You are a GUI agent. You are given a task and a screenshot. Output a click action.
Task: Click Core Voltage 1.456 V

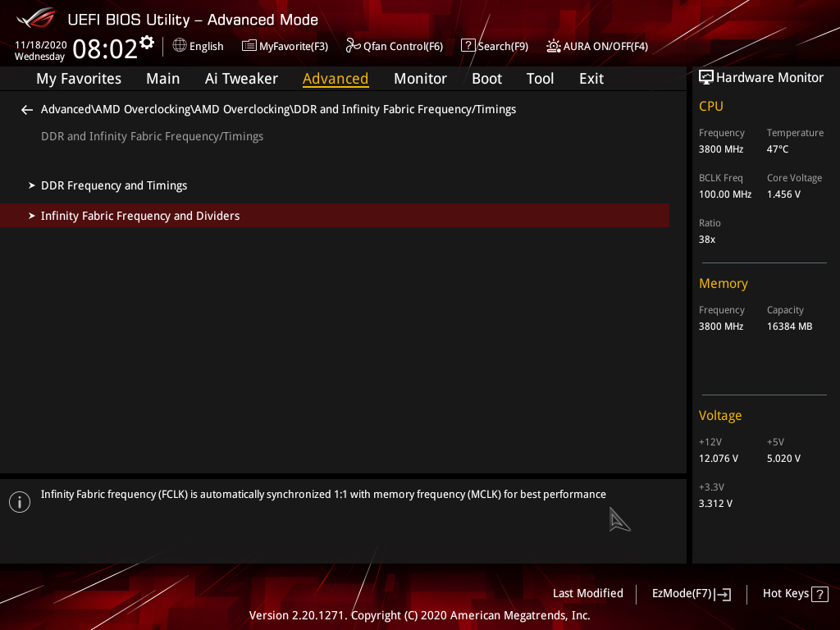pyautogui.click(x=783, y=194)
